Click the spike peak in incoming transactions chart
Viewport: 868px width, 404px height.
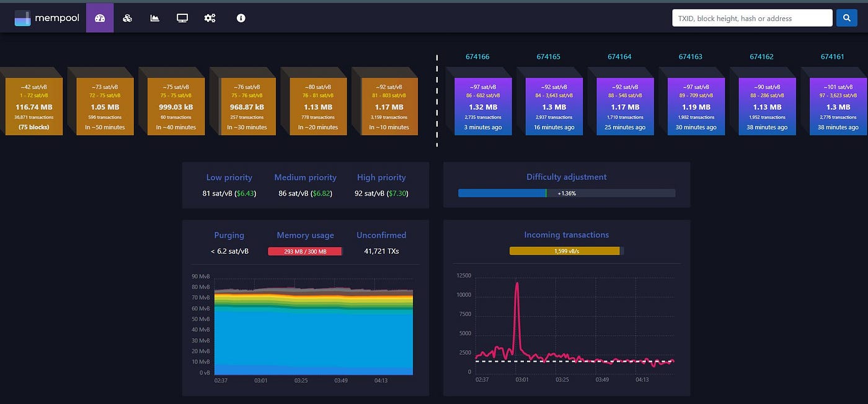(517, 284)
